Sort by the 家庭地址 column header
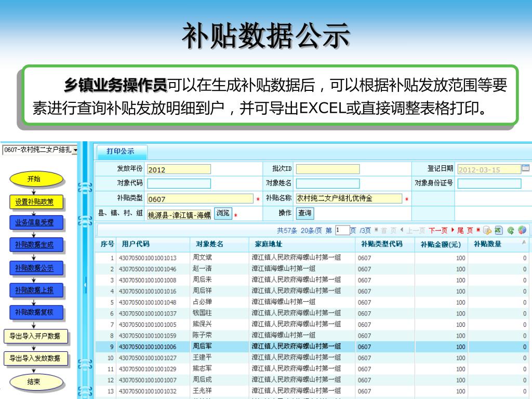 click(302, 244)
